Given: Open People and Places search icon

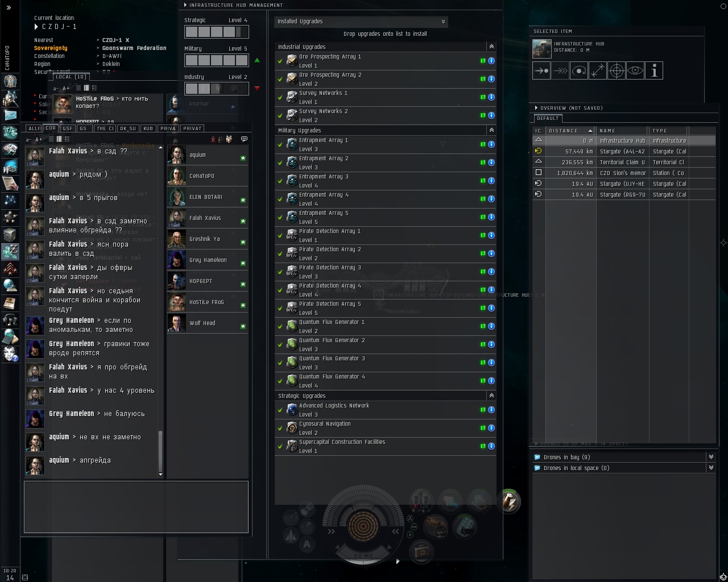Looking at the screenshot, I should click(10, 98).
